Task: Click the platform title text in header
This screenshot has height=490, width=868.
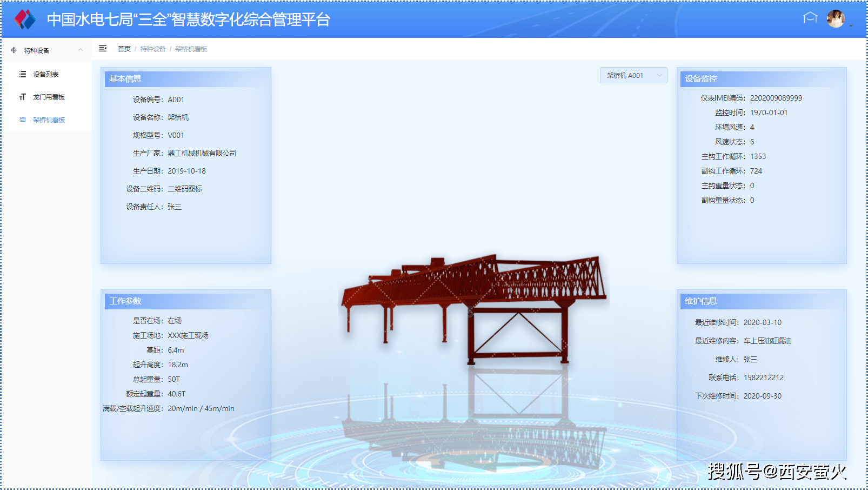Action: click(188, 19)
